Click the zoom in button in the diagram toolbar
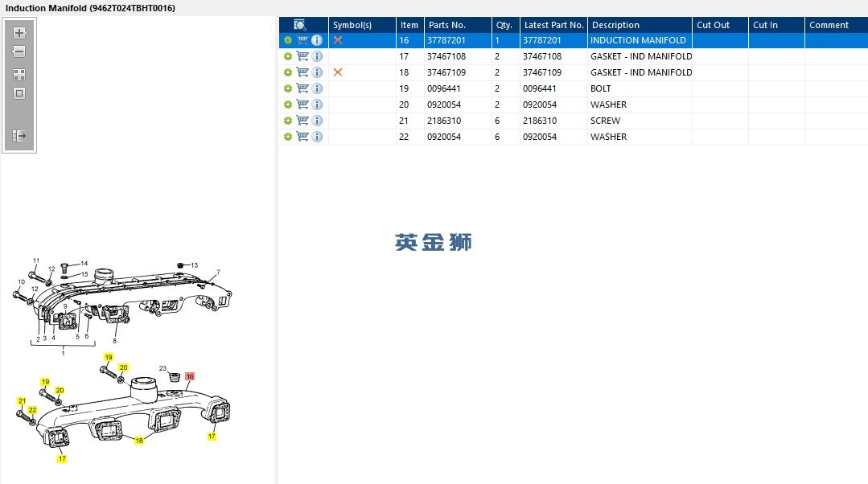Screen dimensions: 868x484 [x=19, y=33]
